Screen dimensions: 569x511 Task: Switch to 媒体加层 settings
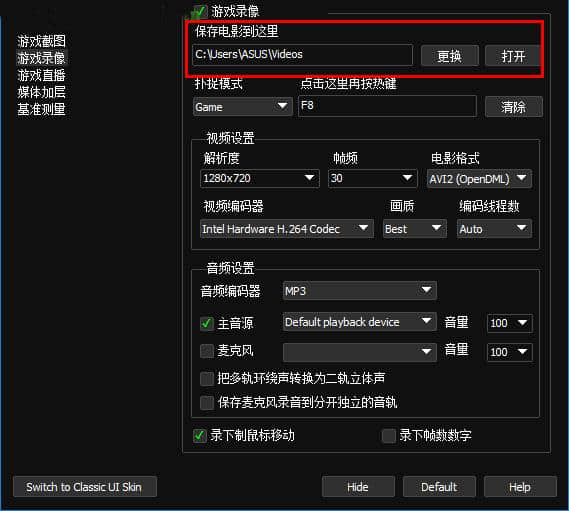(41, 92)
